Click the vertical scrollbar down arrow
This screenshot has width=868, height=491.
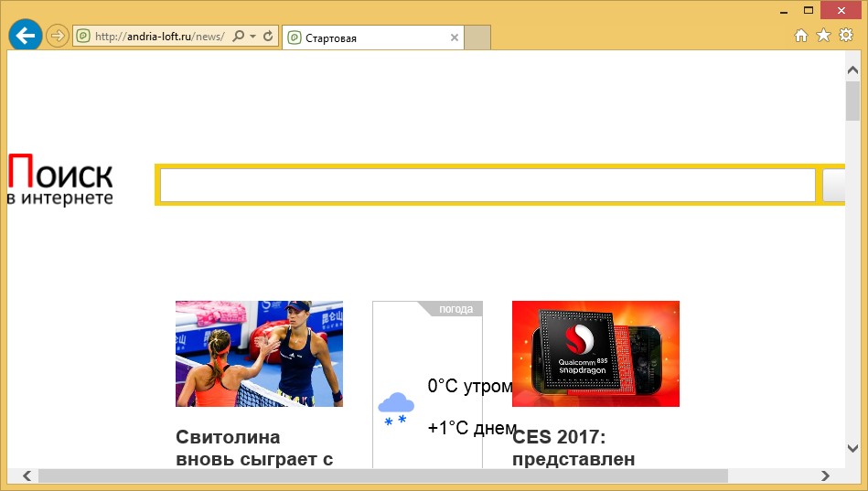pos(852,448)
